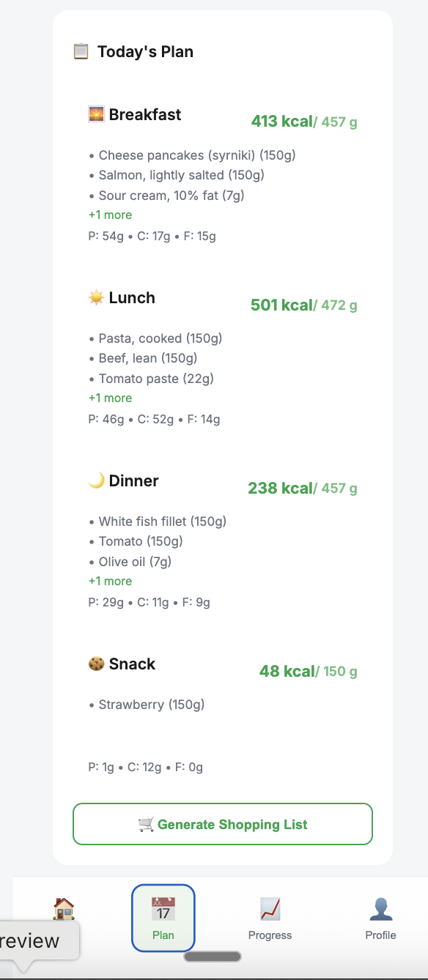
Task: Open the Progress tab
Action: [x=270, y=918]
